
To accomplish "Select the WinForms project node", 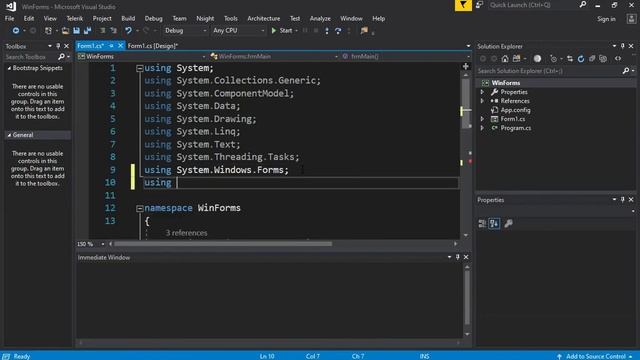I will [505, 83].
